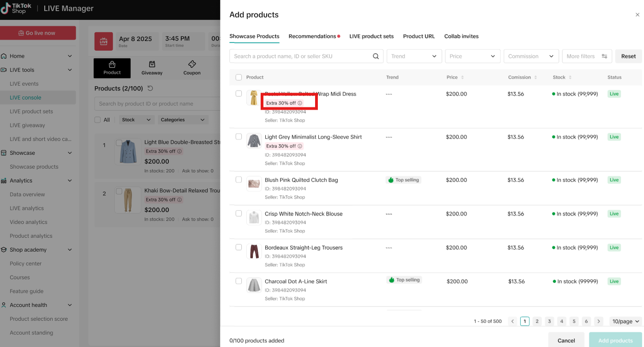Click the Price column sort arrows

point(462,77)
